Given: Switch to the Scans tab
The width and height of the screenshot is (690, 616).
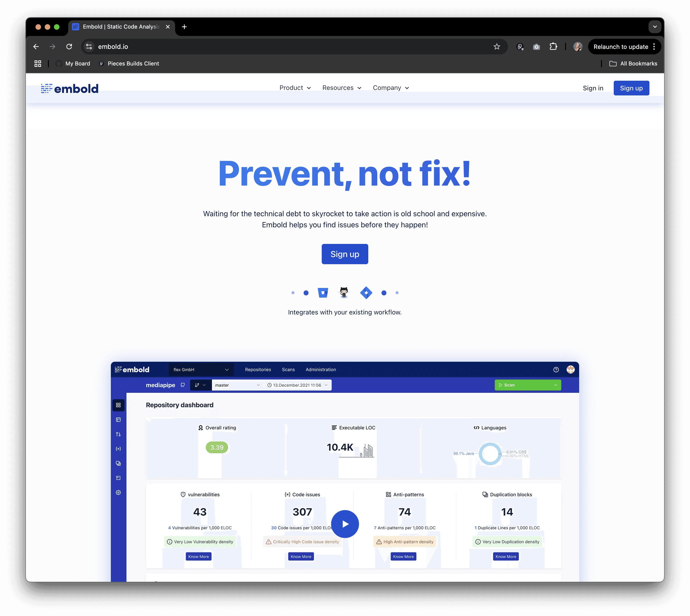Looking at the screenshot, I should (288, 370).
